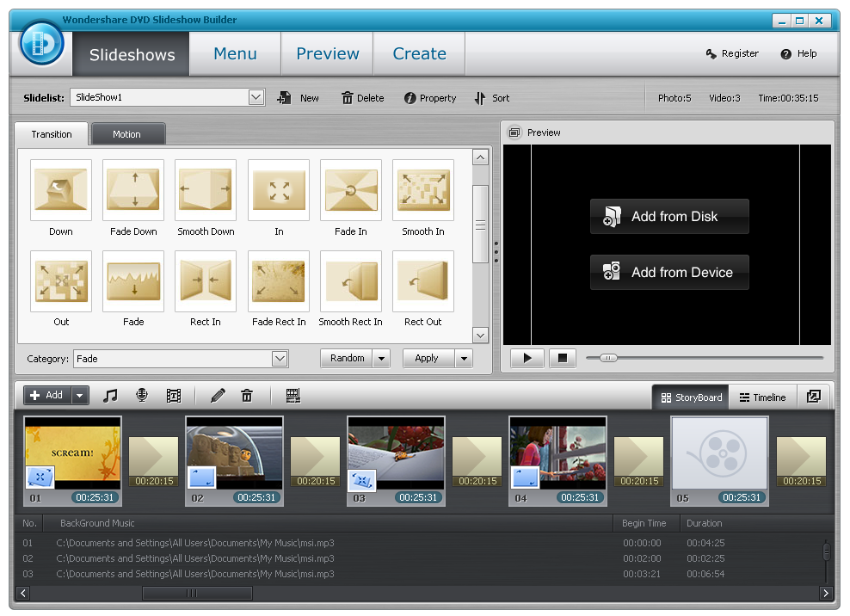
Task: Open the Category dropdown showing Fade
Action: [x=280, y=358]
